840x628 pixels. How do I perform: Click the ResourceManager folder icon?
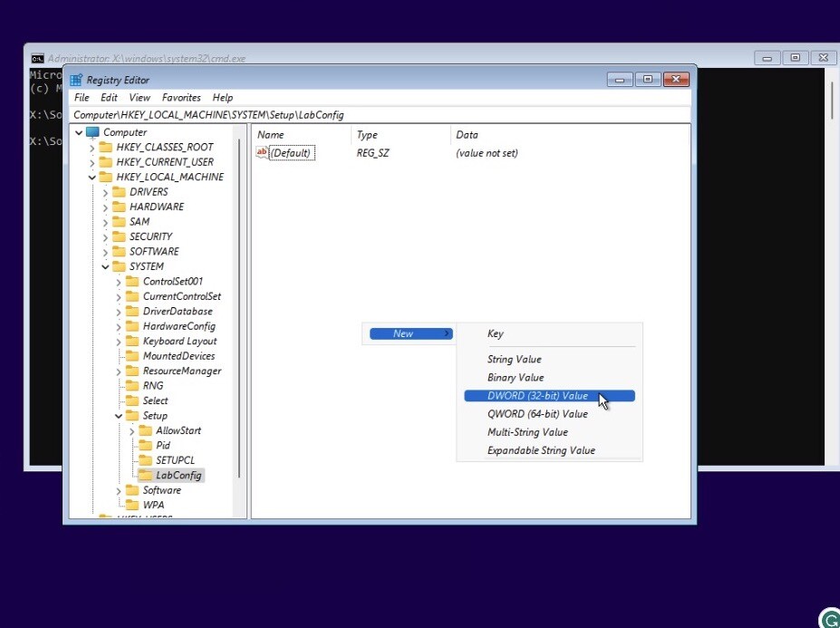point(132,371)
